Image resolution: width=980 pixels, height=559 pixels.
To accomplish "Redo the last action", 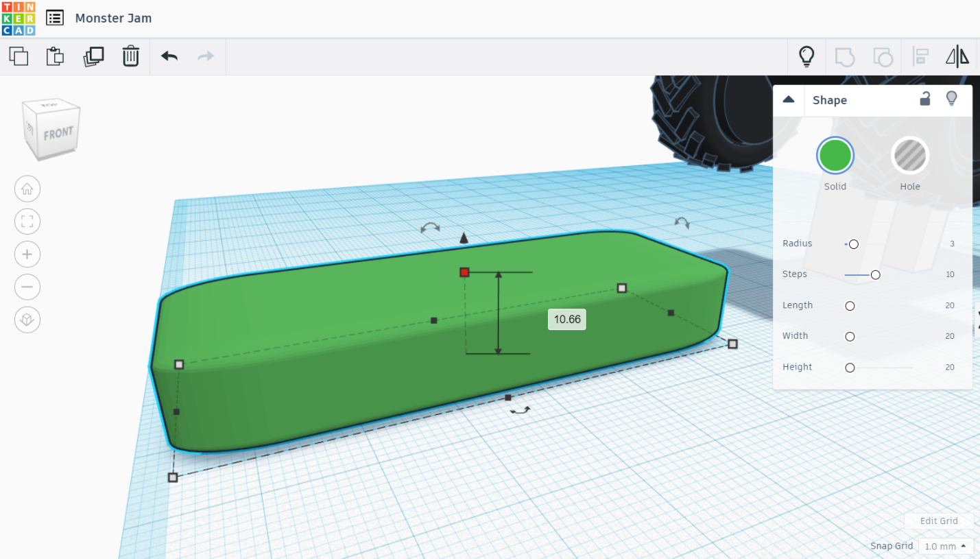I will pyautogui.click(x=206, y=56).
